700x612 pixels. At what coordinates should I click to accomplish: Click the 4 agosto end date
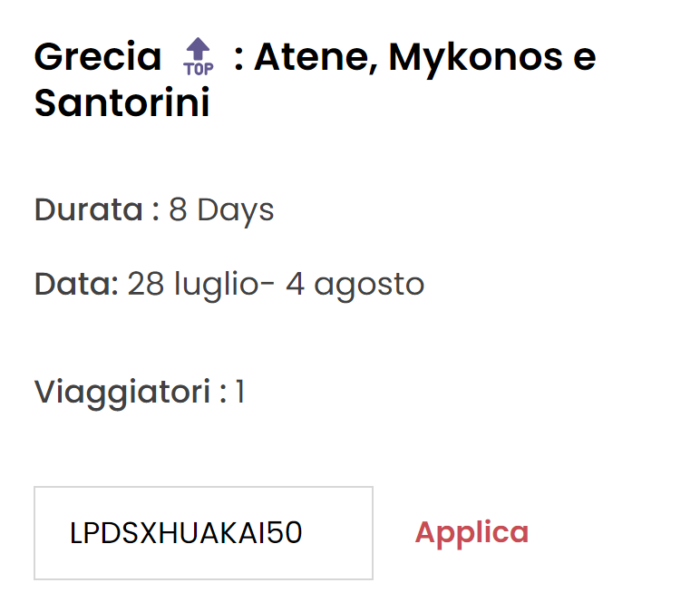pos(355,285)
